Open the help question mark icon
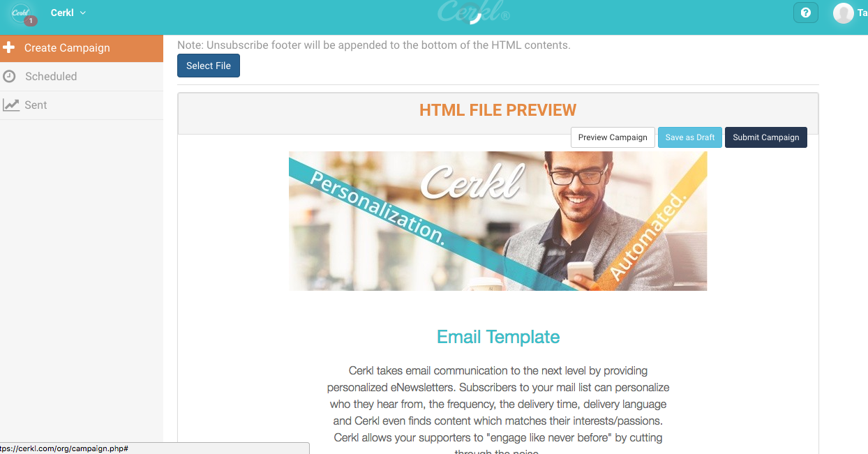This screenshot has height=454, width=868. 806,13
